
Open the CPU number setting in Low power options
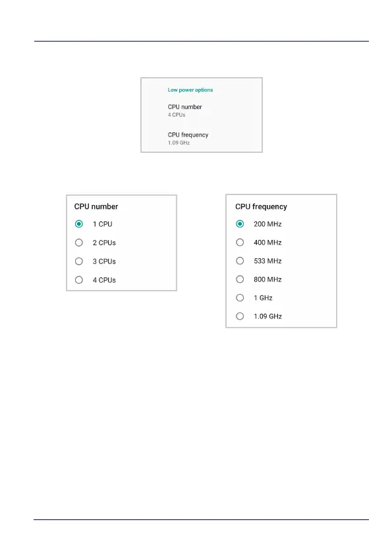click(202, 110)
